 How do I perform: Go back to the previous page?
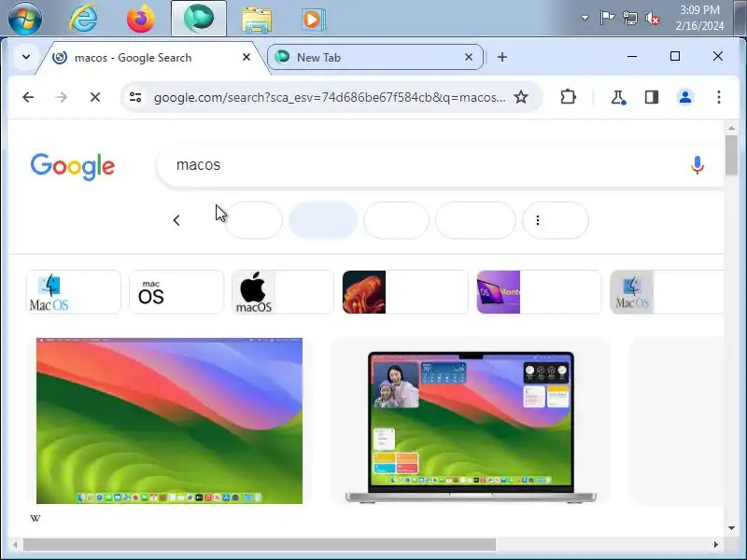click(28, 97)
